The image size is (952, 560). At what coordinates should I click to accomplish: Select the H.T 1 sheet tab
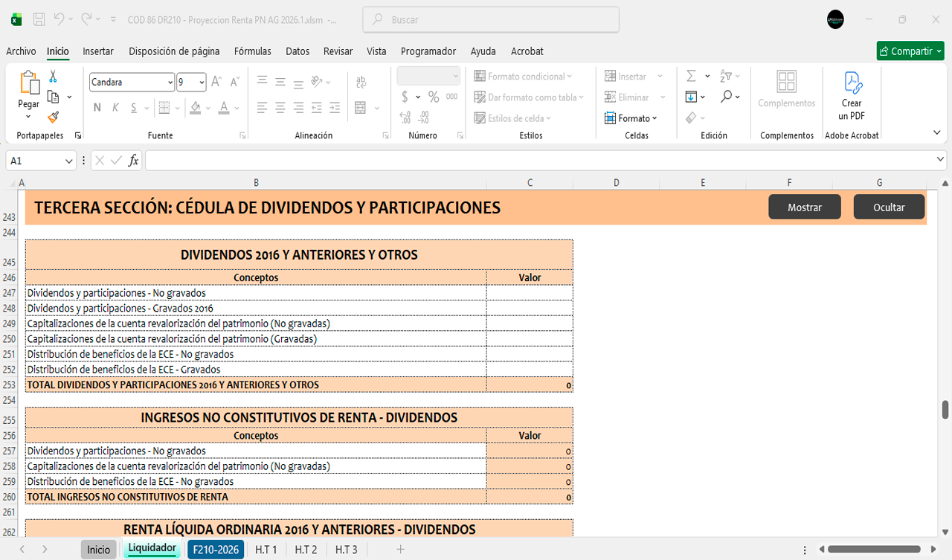pyautogui.click(x=266, y=550)
